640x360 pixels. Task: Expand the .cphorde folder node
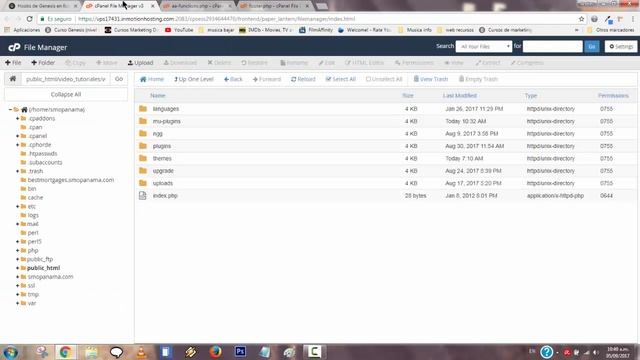tap(18, 145)
